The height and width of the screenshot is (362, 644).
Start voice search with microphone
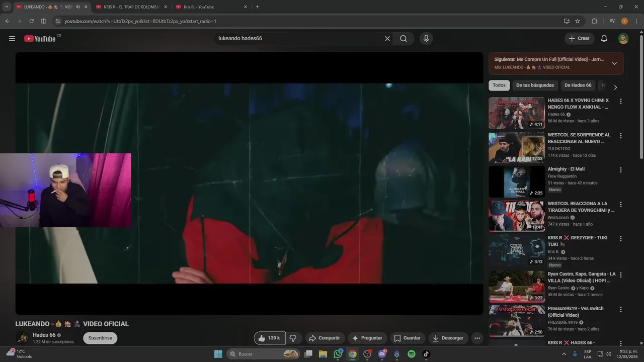pos(426,39)
